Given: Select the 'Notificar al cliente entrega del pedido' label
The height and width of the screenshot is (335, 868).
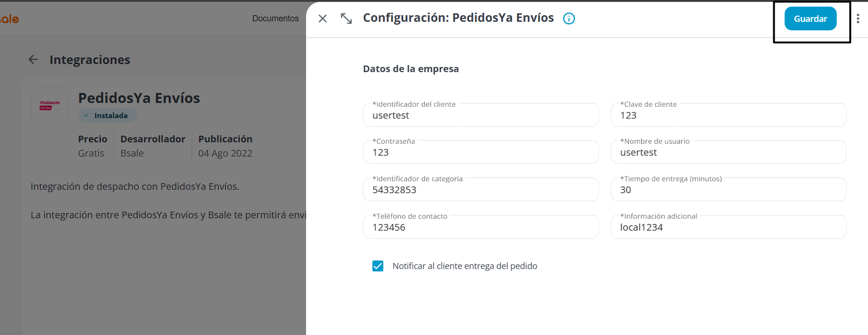Looking at the screenshot, I should coord(465,266).
